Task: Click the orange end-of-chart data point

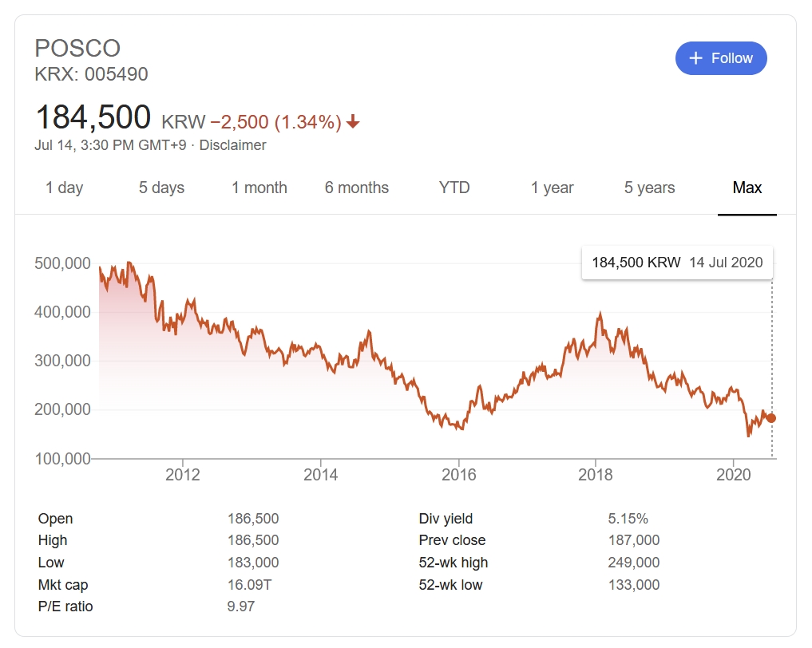Action: 770,418
